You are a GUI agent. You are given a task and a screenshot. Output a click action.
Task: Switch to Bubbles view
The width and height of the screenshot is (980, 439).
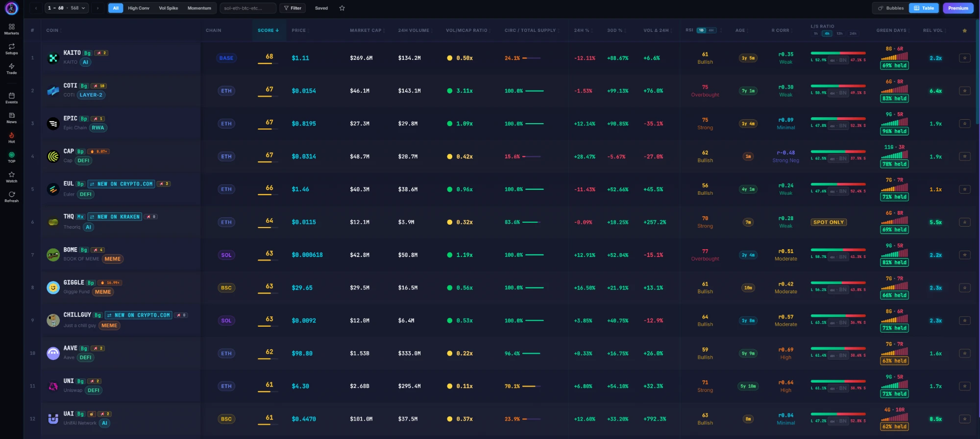pyautogui.click(x=891, y=8)
